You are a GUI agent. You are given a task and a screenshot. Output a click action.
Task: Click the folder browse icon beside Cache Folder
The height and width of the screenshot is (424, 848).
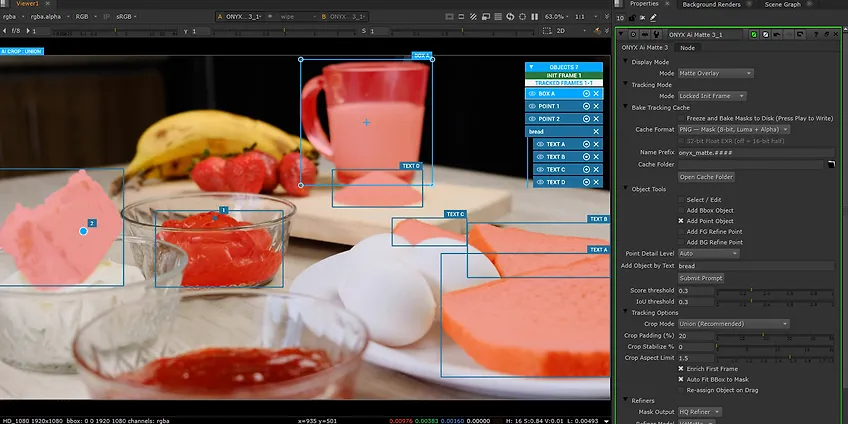click(x=832, y=164)
